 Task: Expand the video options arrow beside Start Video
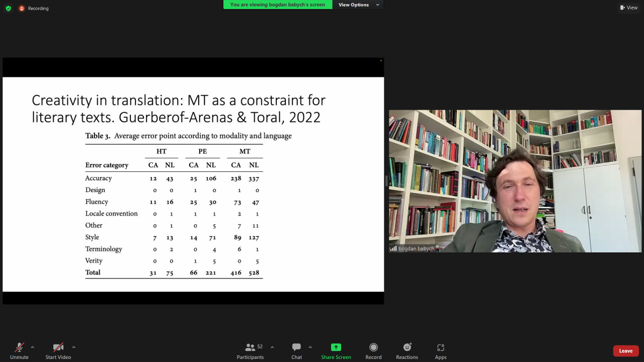point(73,347)
